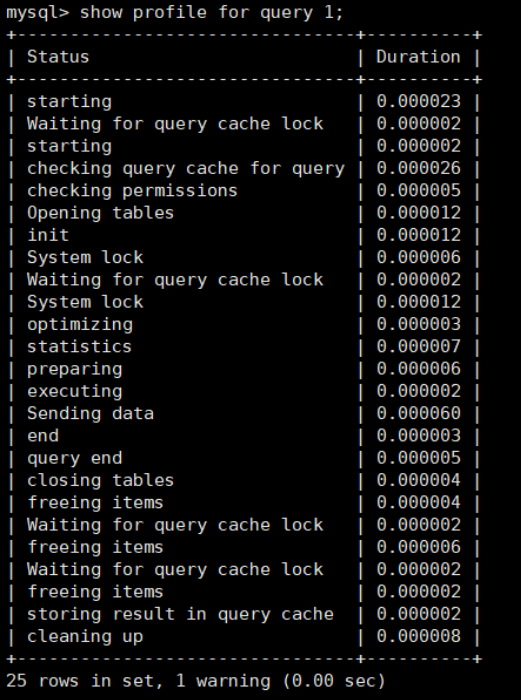The width and height of the screenshot is (521, 700).
Task: Select the duration in the preparing row
Action: click(418, 369)
